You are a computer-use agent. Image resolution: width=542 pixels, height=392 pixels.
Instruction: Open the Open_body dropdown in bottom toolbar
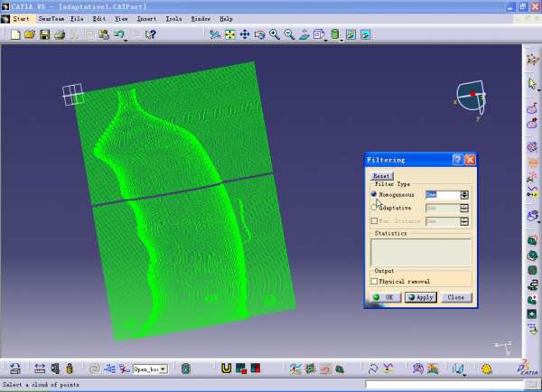click(164, 369)
